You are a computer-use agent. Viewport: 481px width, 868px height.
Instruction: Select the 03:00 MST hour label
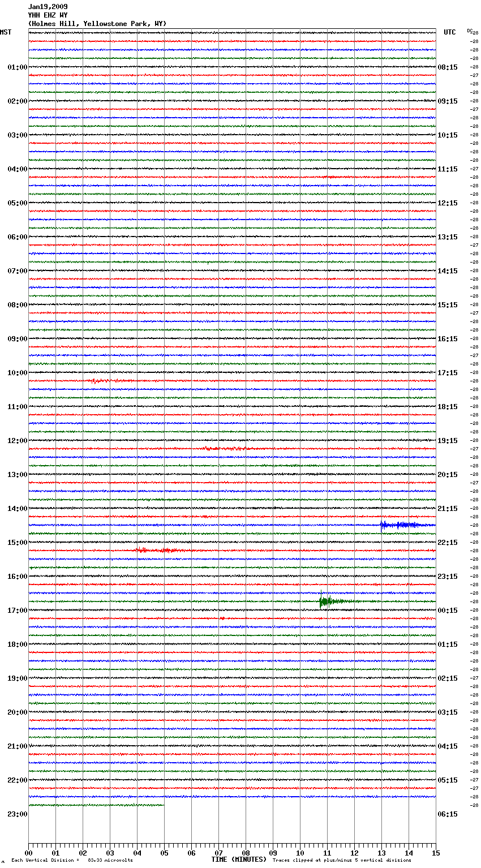[18, 135]
